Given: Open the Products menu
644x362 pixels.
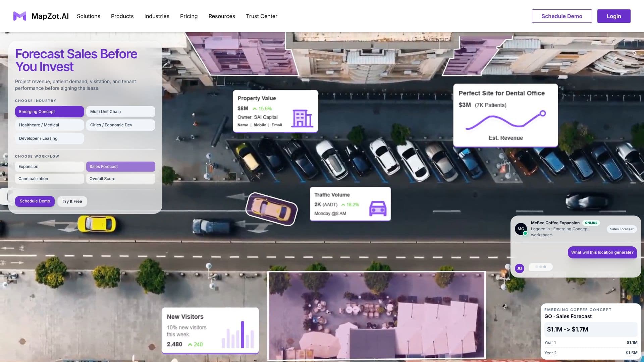Looking at the screenshot, I should pos(122,16).
